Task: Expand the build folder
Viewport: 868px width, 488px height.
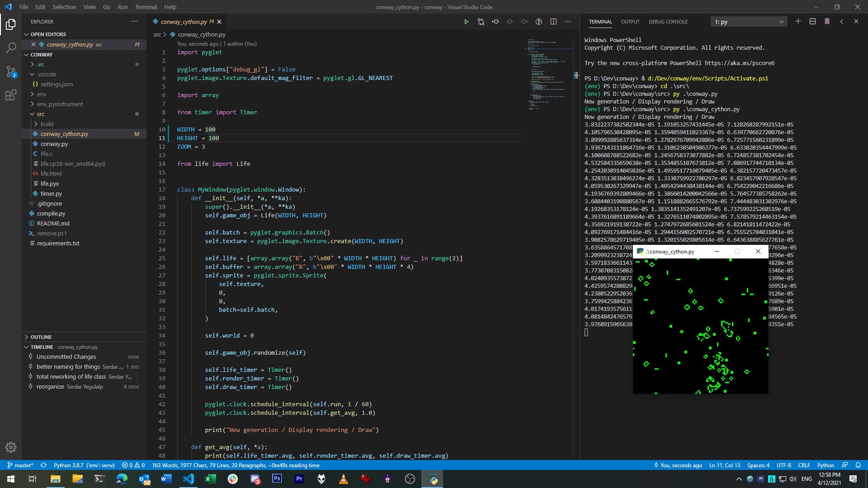Action: (84, 124)
